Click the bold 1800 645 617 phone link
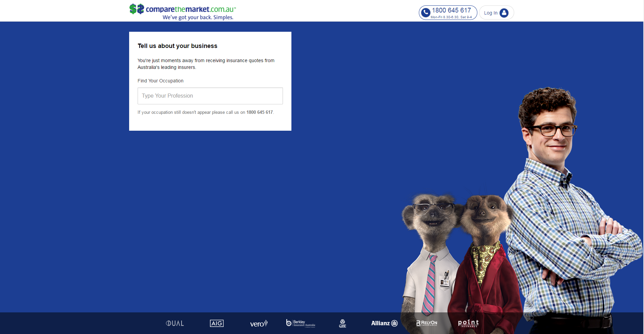This screenshot has height=334, width=644. point(260,112)
